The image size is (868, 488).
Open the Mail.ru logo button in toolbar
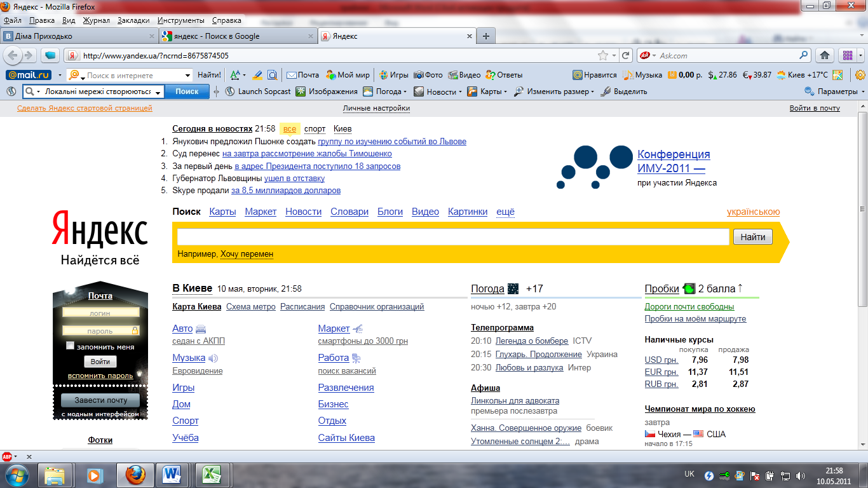point(29,75)
